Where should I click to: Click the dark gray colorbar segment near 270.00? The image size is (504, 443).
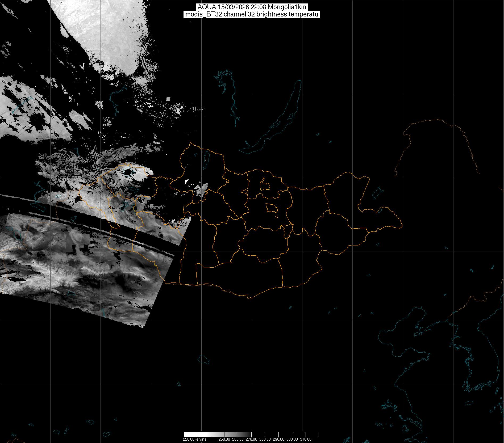(x=246, y=435)
